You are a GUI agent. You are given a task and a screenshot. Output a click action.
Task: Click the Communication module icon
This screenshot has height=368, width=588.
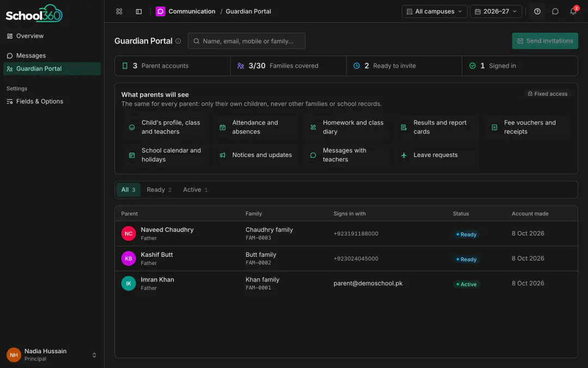pos(161,11)
